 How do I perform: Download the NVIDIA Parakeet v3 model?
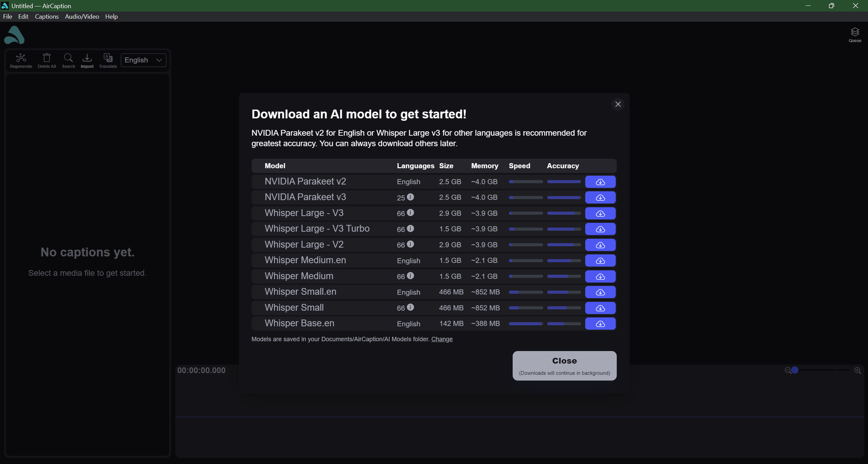pos(600,197)
